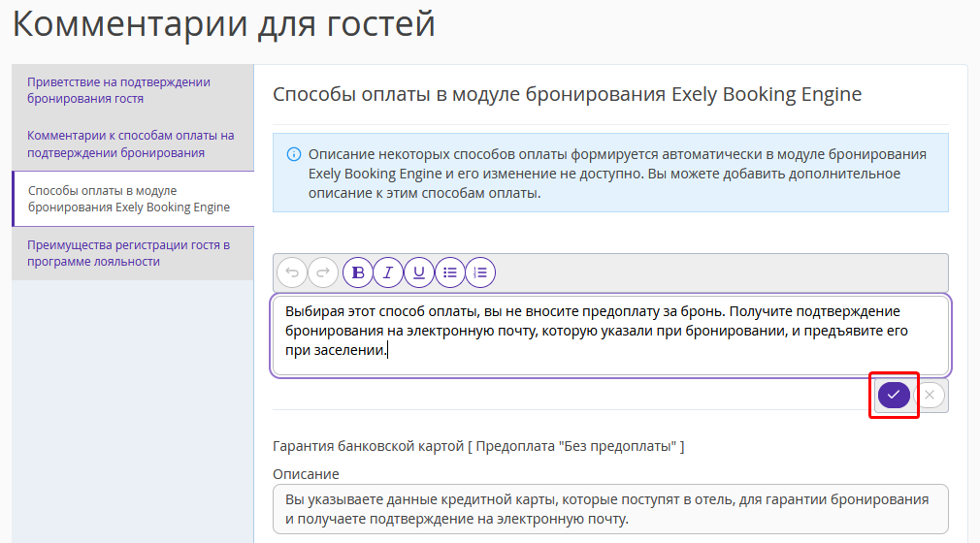
Task: Redo the edit in the editor toolbar
Action: (323, 272)
